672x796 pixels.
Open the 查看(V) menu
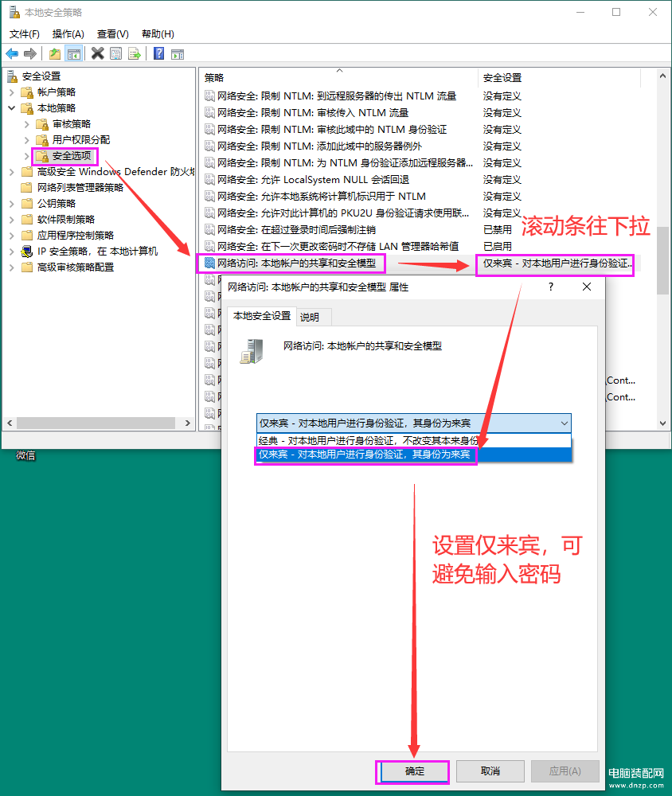pyautogui.click(x=113, y=34)
